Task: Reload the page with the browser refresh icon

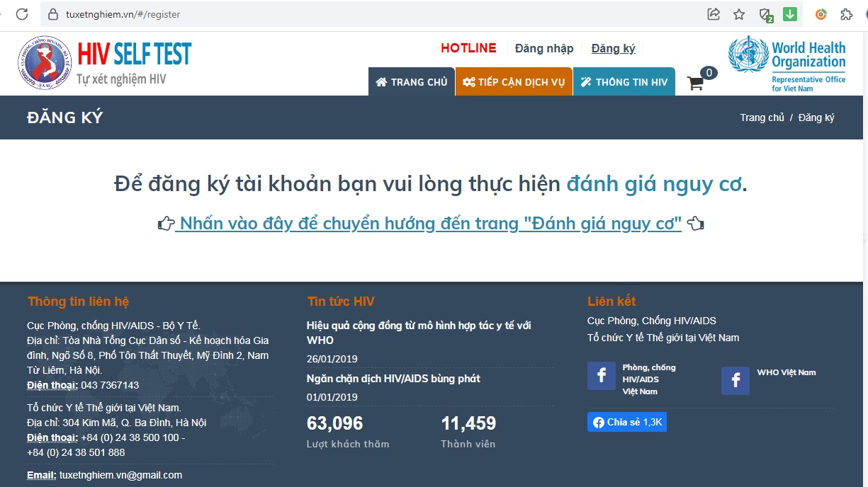Action: tap(22, 14)
